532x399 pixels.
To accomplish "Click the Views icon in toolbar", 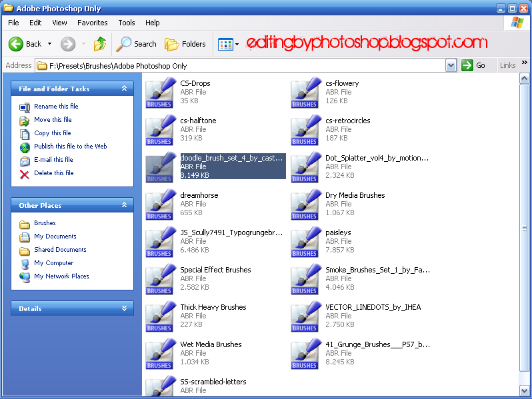I will pyautogui.click(x=225, y=45).
